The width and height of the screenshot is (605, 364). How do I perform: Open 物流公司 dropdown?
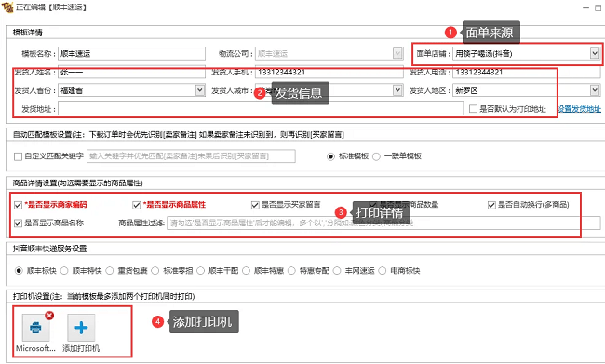coord(397,53)
